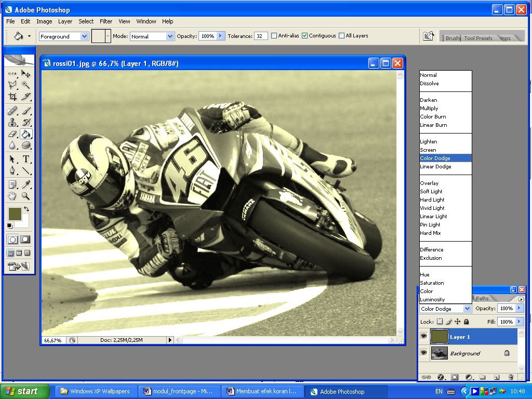Create a new layer set folder
This screenshot has width=532, height=399.
483,377
